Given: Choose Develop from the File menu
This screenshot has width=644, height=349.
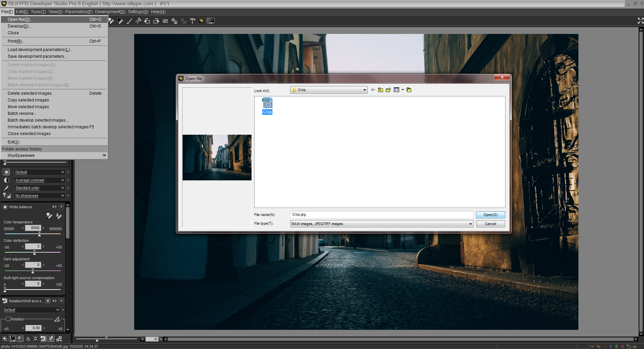Looking at the screenshot, I should pos(20,26).
